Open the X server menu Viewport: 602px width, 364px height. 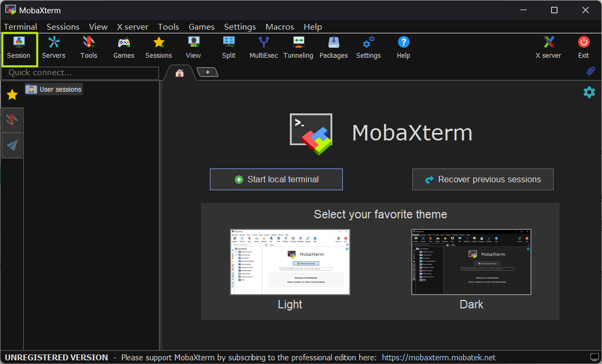click(x=132, y=27)
